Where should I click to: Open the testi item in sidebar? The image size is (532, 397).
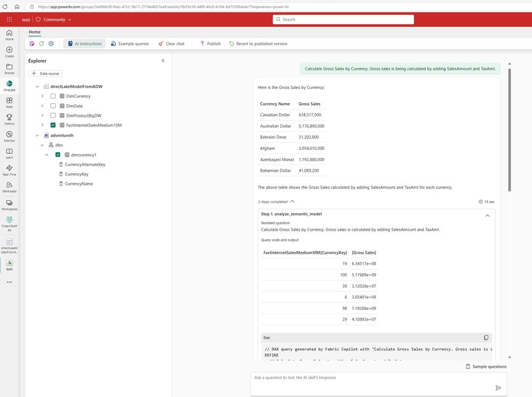pyautogui.click(x=10, y=265)
